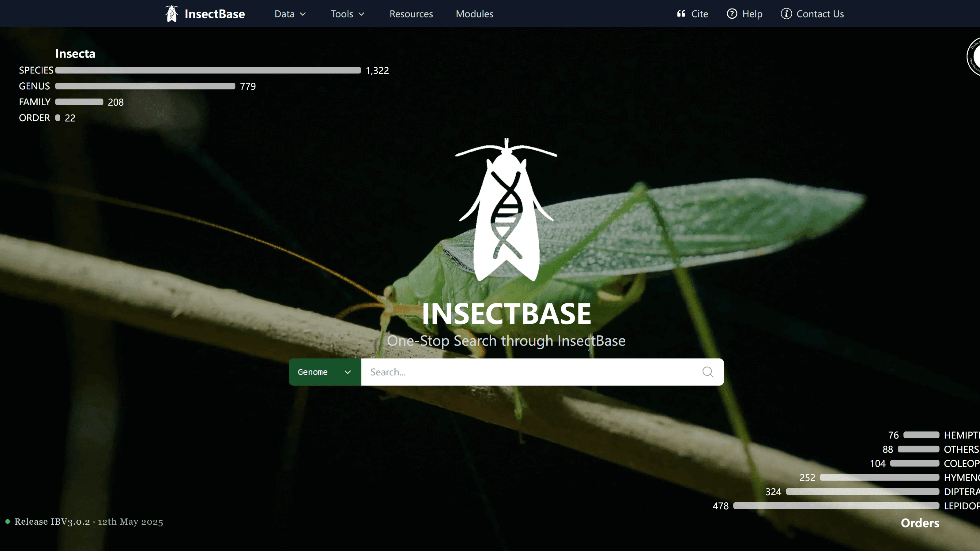
Task: Select Resources in the navigation bar
Action: click(411, 14)
